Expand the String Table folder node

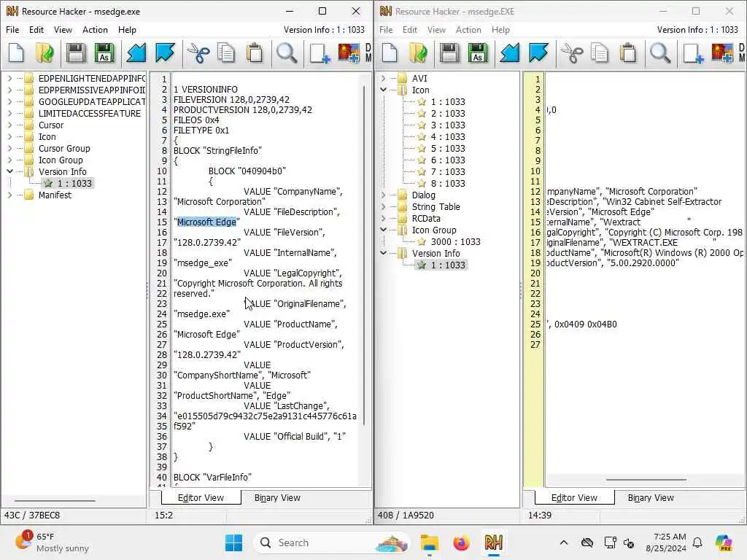[x=383, y=206]
